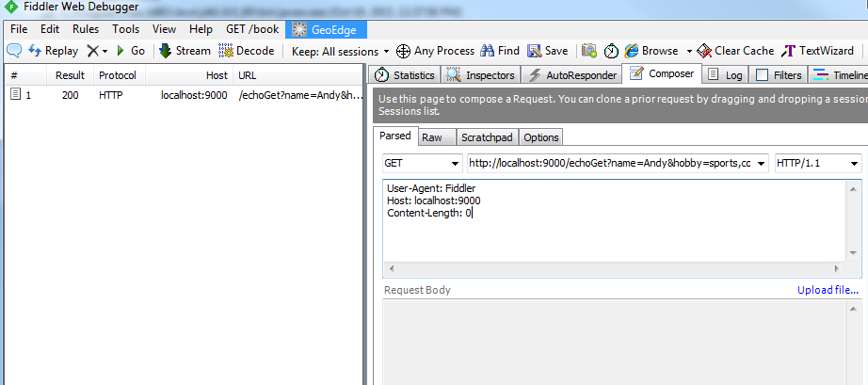The width and height of the screenshot is (868, 385).
Task: Open the Keep: All sessions dropdown
Action: tap(341, 52)
